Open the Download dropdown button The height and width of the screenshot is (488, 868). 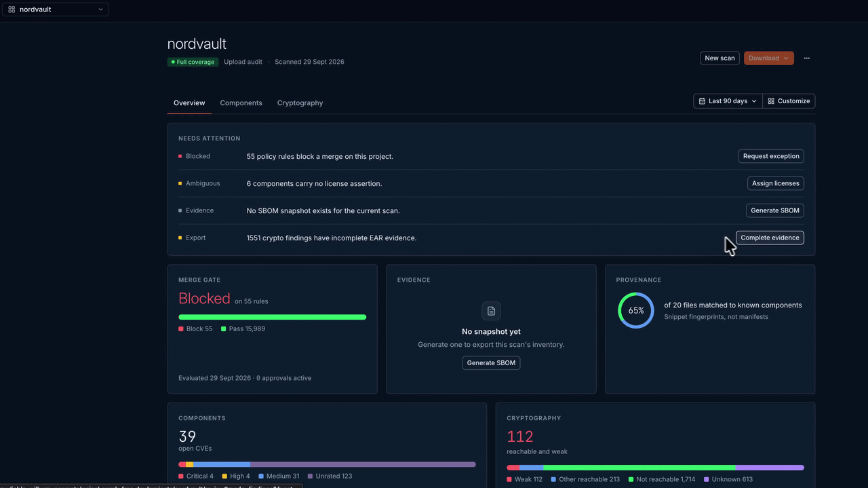(768, 58)
